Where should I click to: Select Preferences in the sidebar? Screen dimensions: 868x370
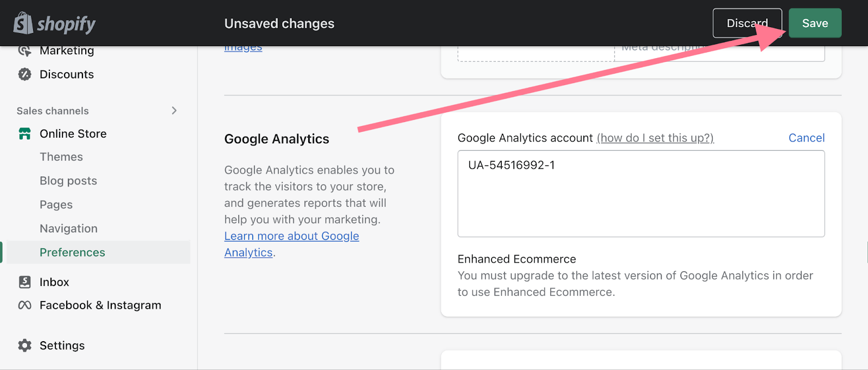(72, 252)
